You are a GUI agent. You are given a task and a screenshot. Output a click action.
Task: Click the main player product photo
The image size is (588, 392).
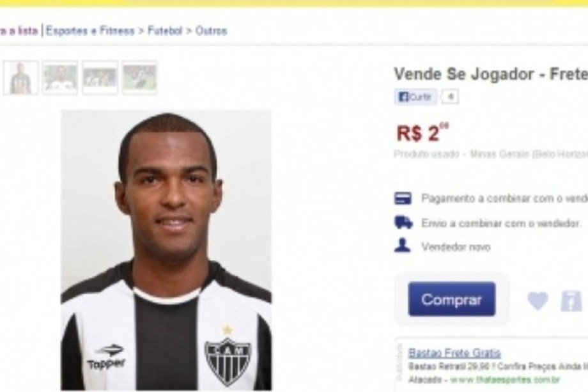(x=166, y=250)
